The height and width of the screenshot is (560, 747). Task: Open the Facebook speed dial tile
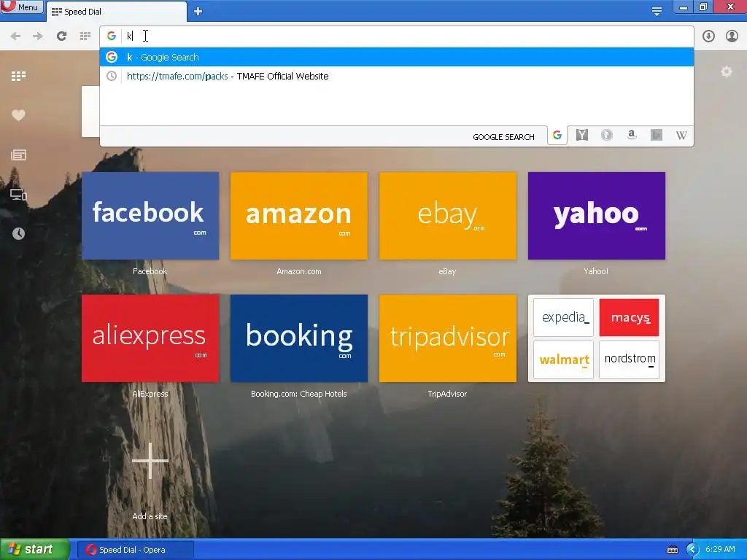point(150,216)
